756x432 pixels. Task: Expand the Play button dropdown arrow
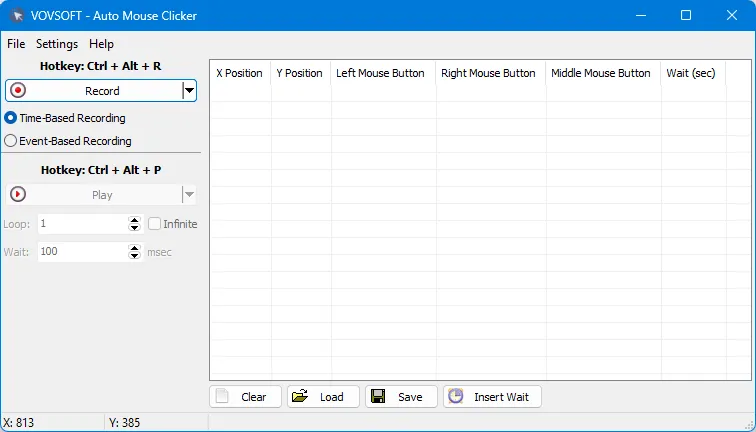(188, 195)
